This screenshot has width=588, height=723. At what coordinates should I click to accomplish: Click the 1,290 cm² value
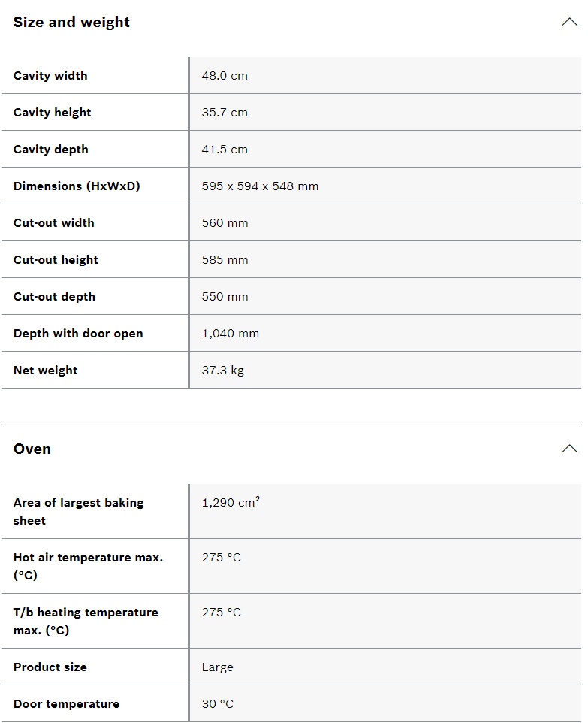(231, 503)
